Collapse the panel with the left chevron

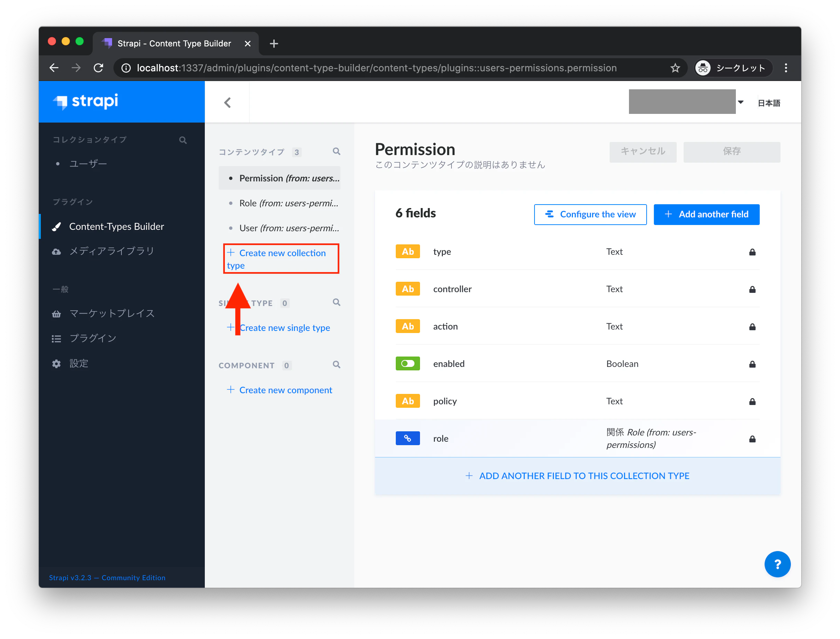tap(227, 103)
